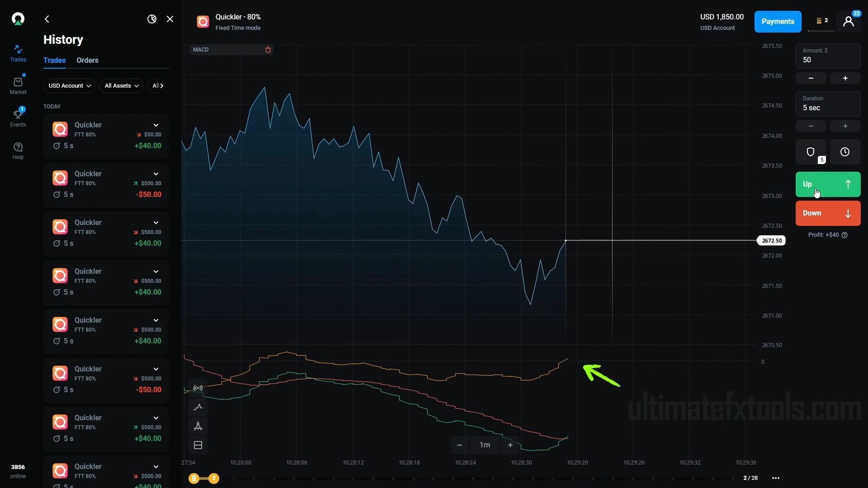Expand the fourth Quickler trade entry
This screenshot has height=488, width=868.
[156, 272]
